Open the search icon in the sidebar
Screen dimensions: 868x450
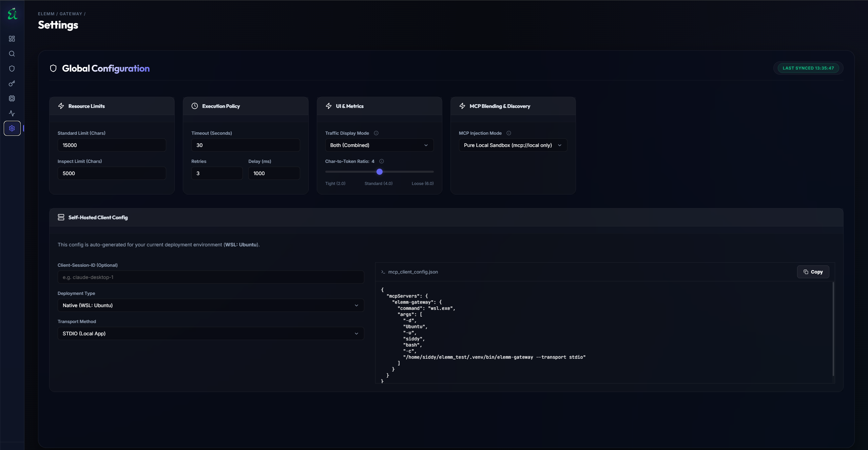[x=12, y=54]
